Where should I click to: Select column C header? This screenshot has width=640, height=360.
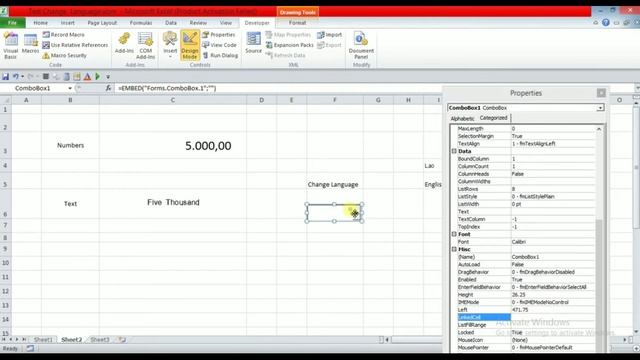point(173,100)
